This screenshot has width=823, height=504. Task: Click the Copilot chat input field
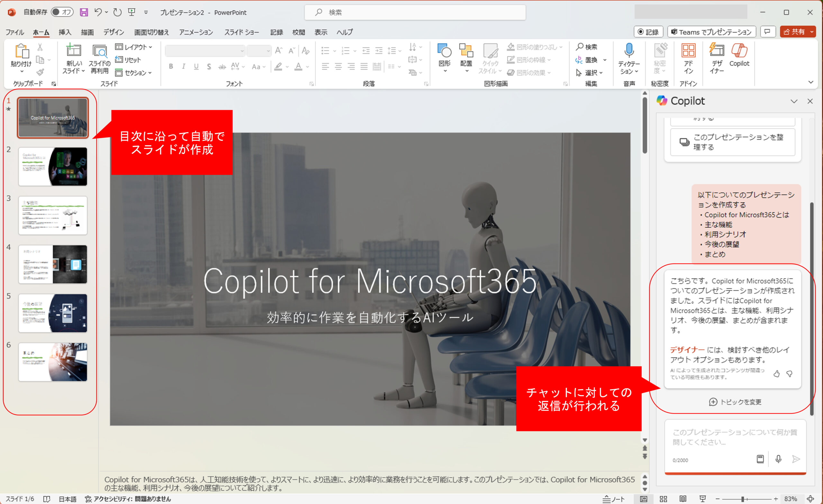pos(735,437)
